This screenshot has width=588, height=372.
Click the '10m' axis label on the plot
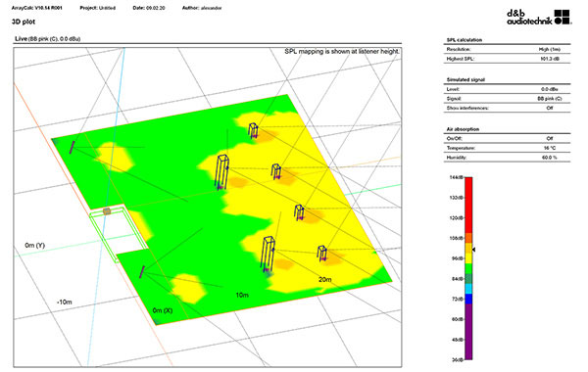[242, 296]
